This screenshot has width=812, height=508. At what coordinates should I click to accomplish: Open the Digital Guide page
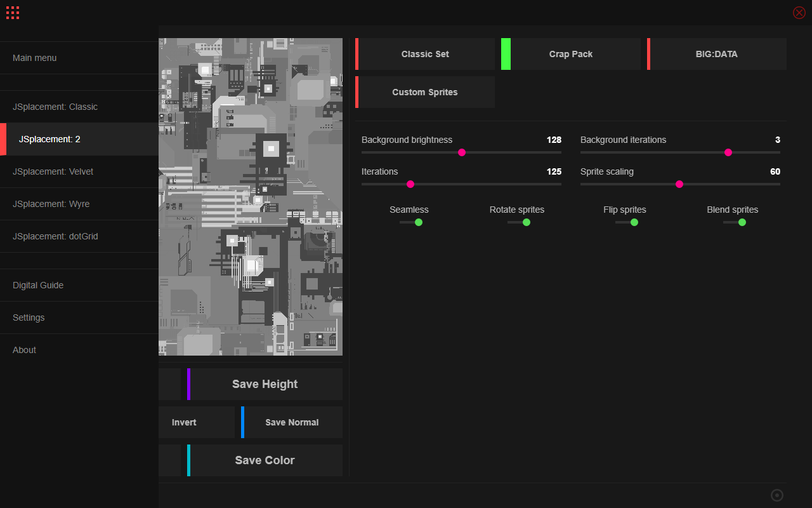click(79, 285)
